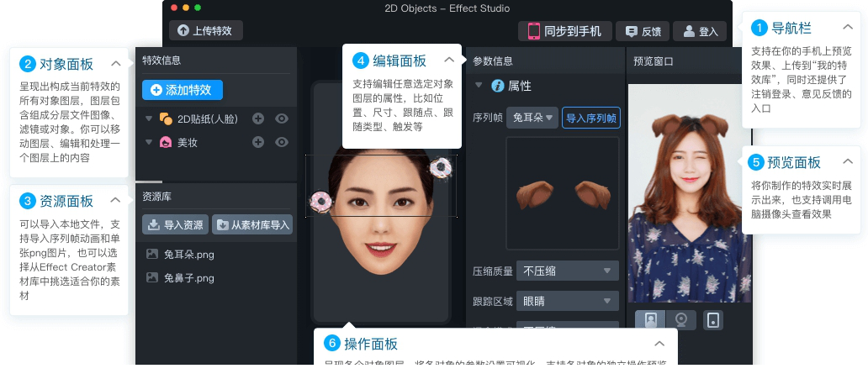Select 兔鼻子.png in resource library
The height and width of the screenshot is (379, 868).
188,277
